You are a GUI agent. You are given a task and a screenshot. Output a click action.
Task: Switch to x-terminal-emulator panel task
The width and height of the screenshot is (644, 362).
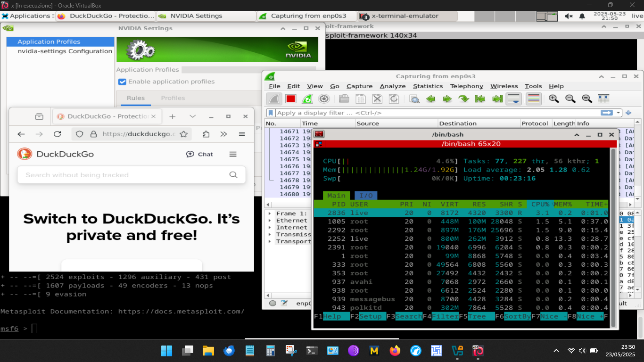click(x=406, y=16)
